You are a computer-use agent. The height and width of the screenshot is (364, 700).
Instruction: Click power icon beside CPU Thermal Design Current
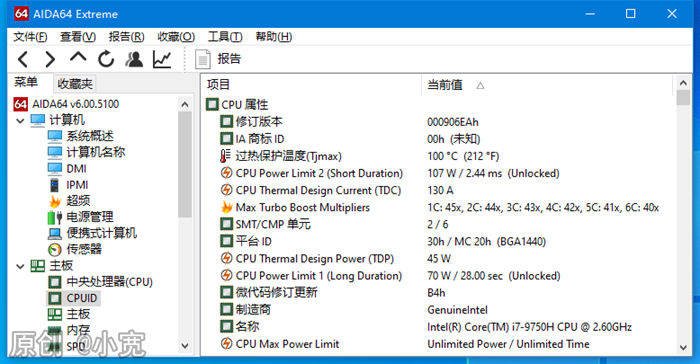click(x=226, y=190)
